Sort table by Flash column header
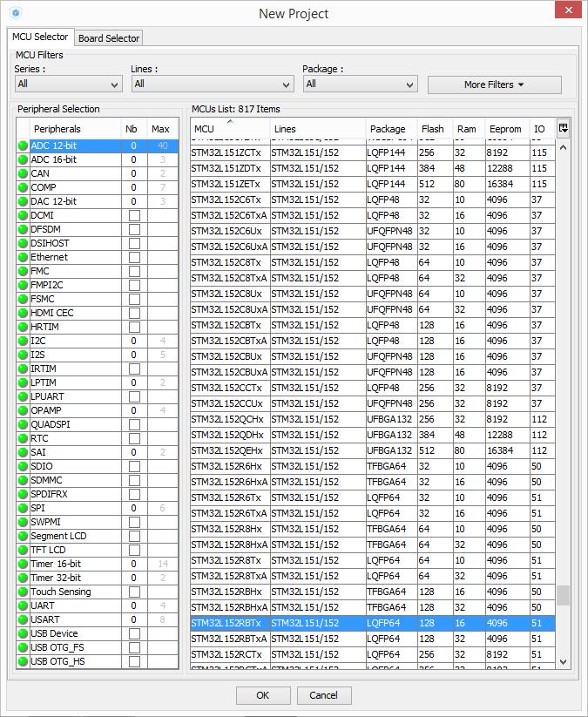 [435, 129]
